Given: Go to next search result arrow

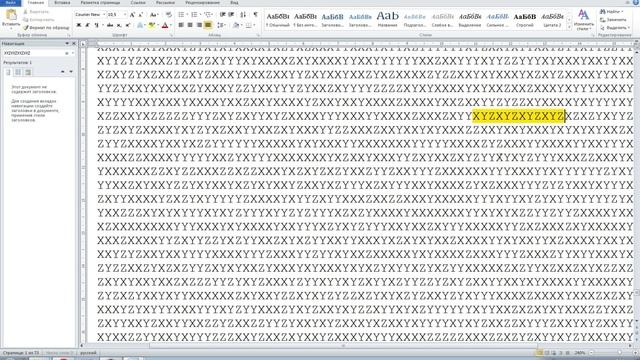Looking at the screenshot, I should coord(71,72).
